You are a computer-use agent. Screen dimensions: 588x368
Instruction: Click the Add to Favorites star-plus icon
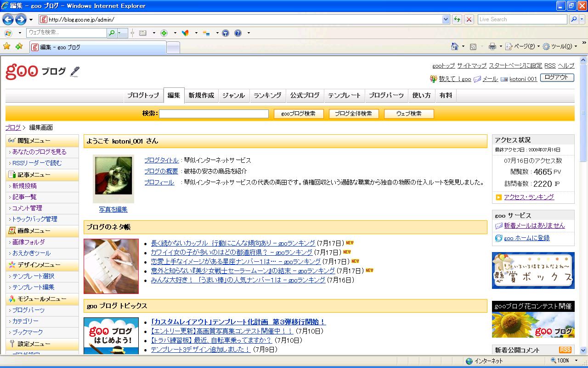click(x=19, y=46)
